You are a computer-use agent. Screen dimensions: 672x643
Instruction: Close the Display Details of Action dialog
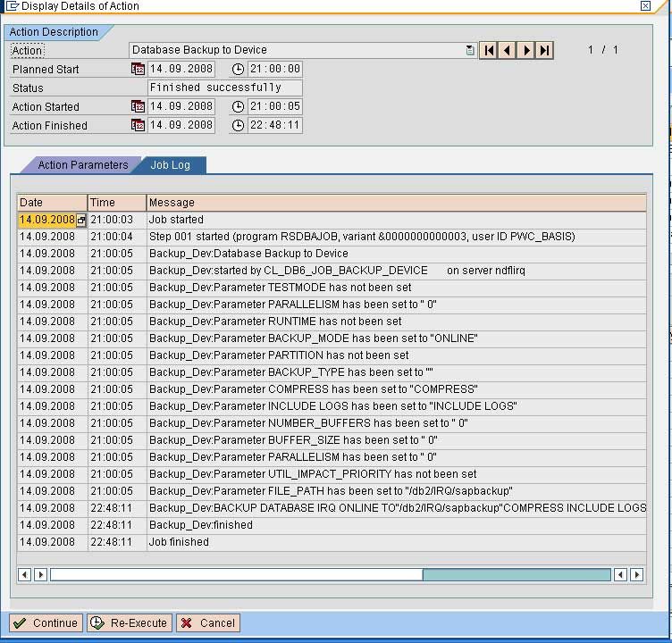pyautogui.click(x=645, y=5)
